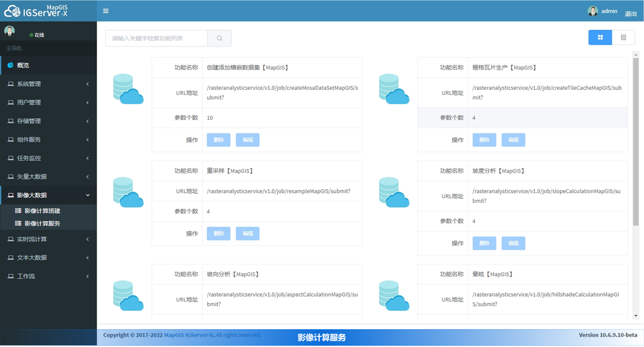Open 工作流 menu item

49,276
